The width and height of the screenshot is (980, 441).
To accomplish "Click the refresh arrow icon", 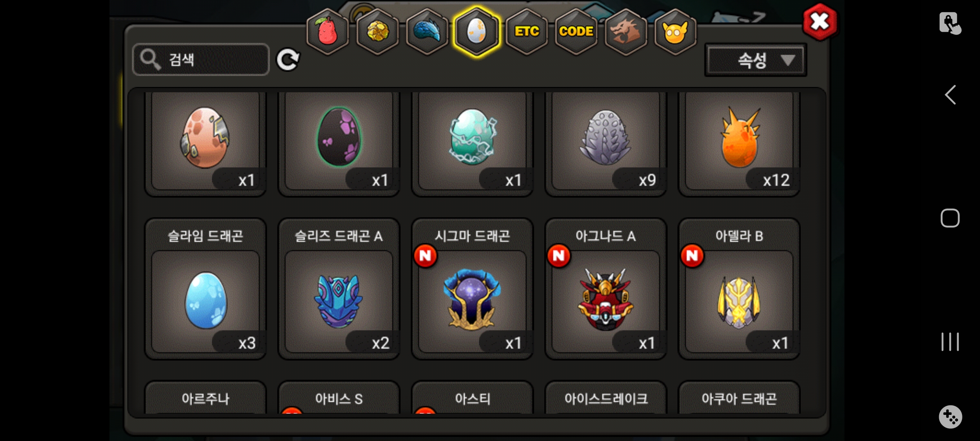I will (x=288, y=60).
